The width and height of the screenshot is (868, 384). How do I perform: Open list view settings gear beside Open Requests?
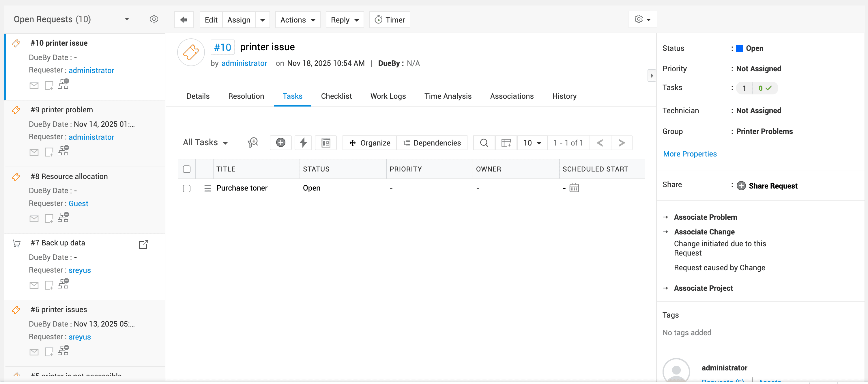pos(154,19)
